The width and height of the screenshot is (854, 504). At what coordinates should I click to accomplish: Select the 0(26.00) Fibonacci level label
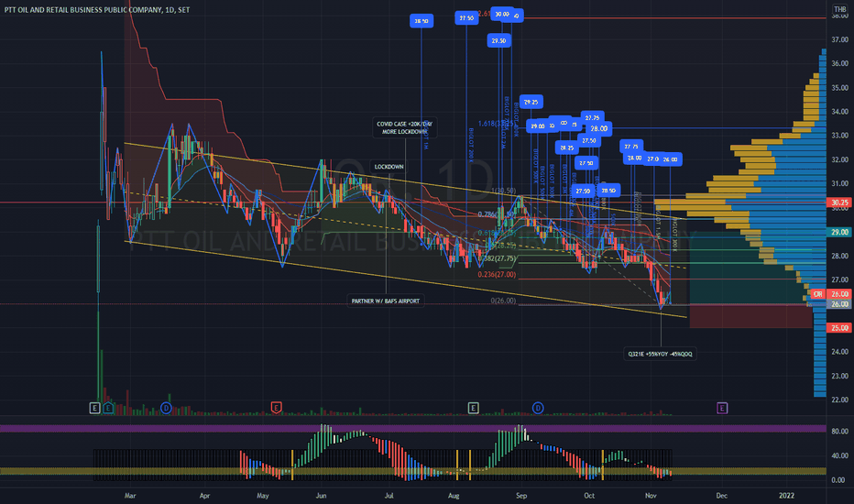[503, 301]
